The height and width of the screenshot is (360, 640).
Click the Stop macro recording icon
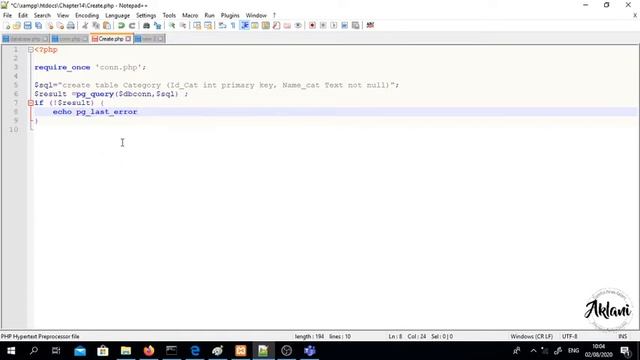323,26
